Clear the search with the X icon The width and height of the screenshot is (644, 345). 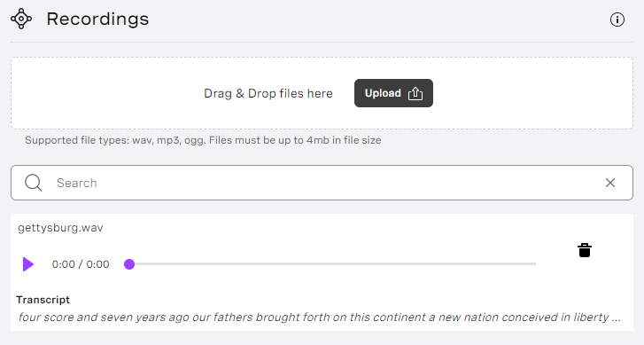[x=610, y=183]
